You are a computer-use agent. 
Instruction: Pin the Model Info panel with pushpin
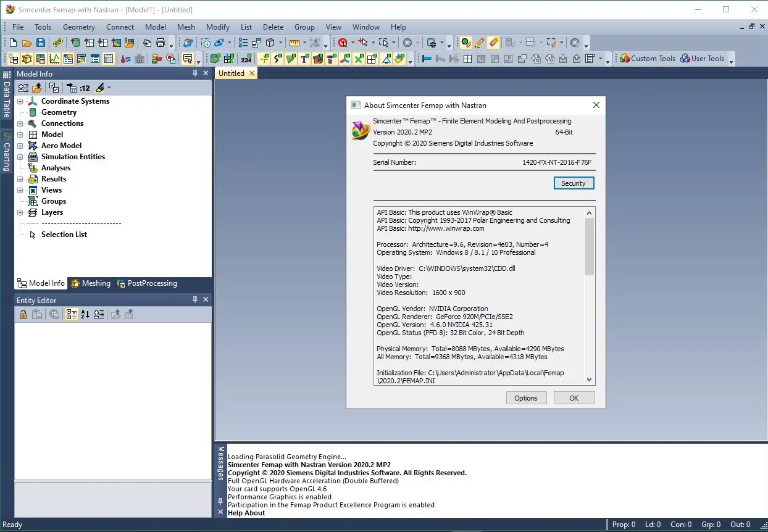(195, 73)
